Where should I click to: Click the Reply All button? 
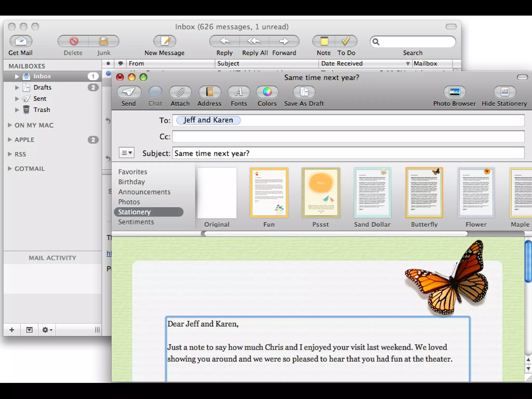254,41
